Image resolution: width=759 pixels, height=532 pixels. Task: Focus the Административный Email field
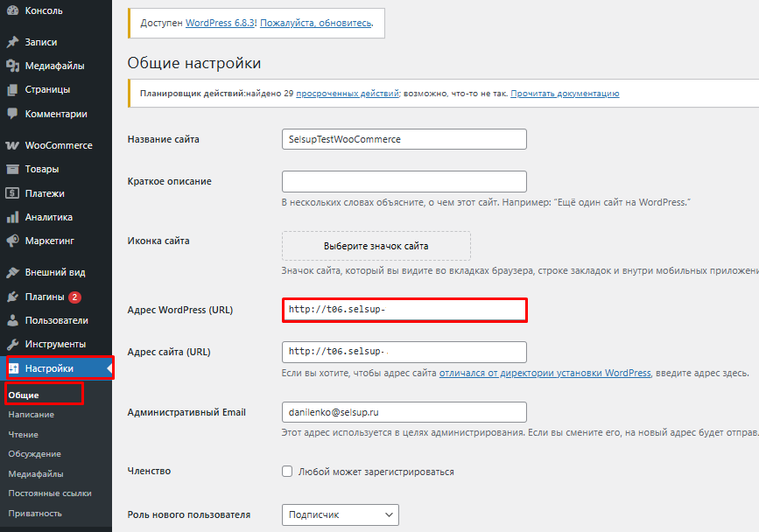(404, 412)
